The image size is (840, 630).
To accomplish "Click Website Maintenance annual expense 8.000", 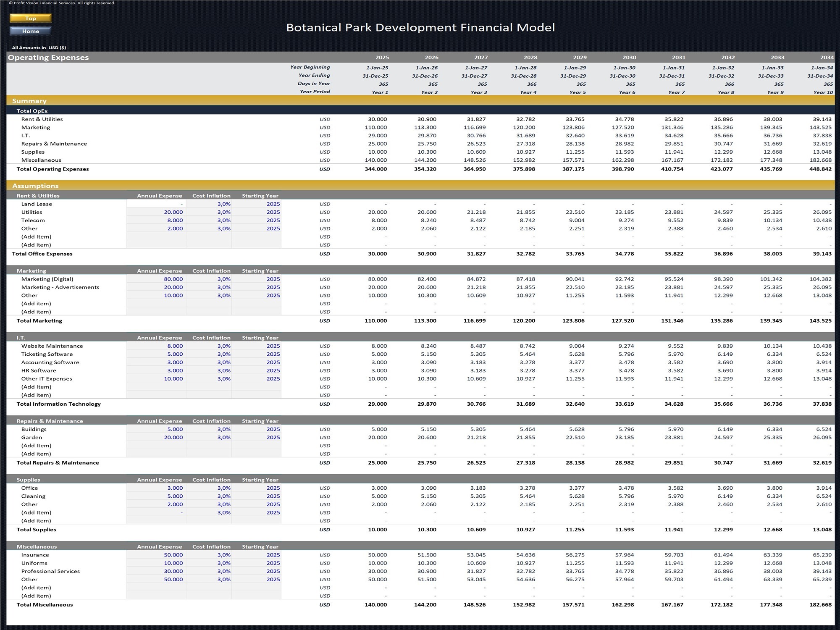I will (156, 346).
